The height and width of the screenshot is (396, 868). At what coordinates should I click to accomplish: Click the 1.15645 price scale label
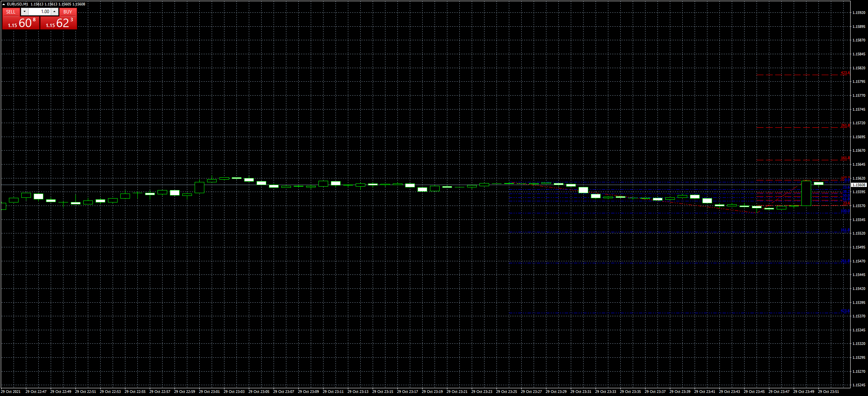(x=859, y=165)
